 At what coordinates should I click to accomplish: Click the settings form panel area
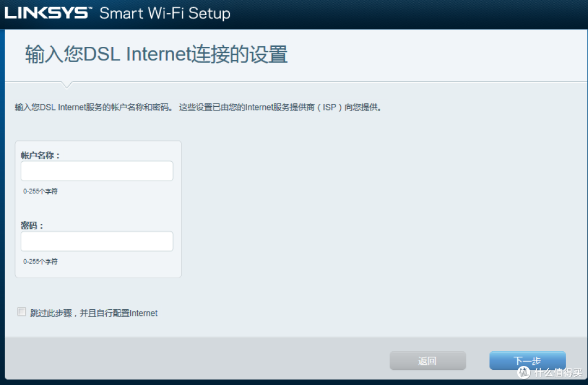pyautogui.click(x=98, y=209)
